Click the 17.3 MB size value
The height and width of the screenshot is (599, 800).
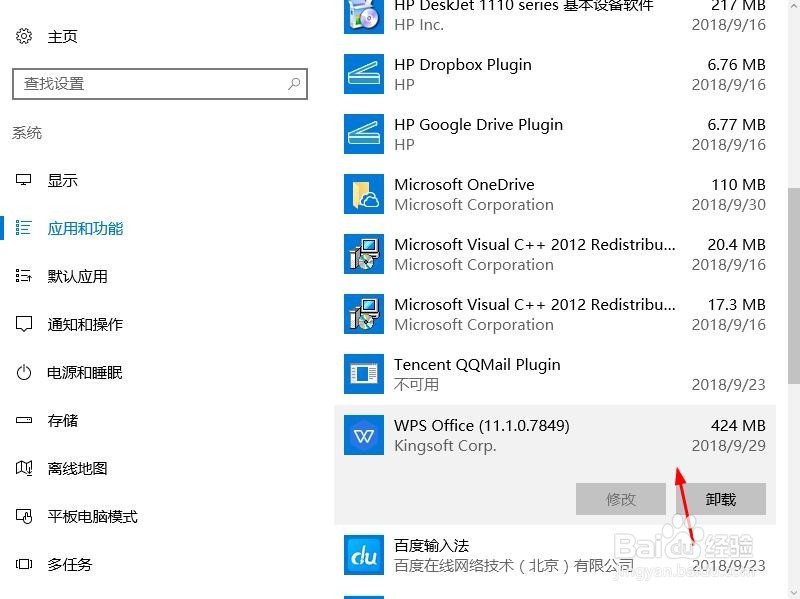pyautogui.click(x=736, y=305)
